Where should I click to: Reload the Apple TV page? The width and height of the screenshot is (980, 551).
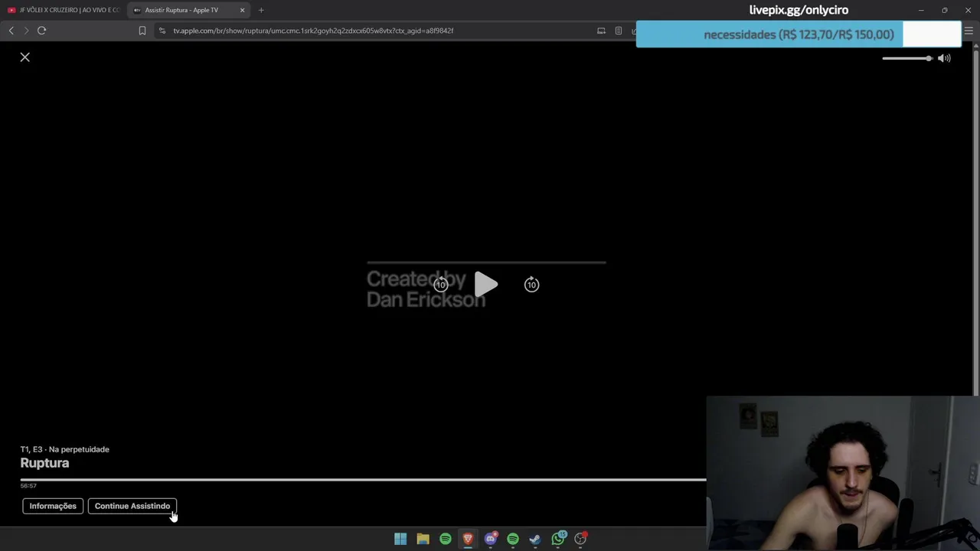pyautogui.click(x=42, y=31)
